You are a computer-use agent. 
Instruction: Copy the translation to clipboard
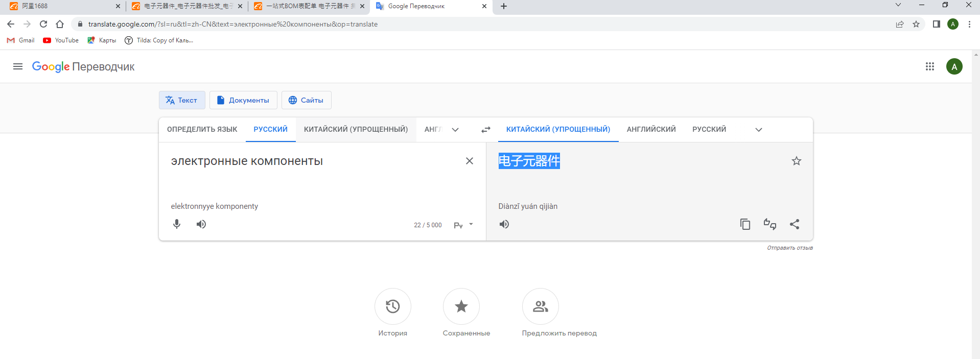click(745, 224)
